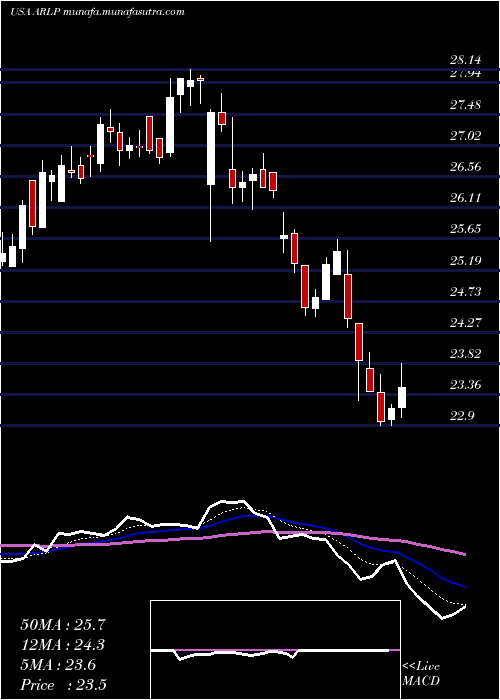The height and width of the screenshot is (700, 500).
Task: Click the 22.9 price axis label
Action: [462, 416]
